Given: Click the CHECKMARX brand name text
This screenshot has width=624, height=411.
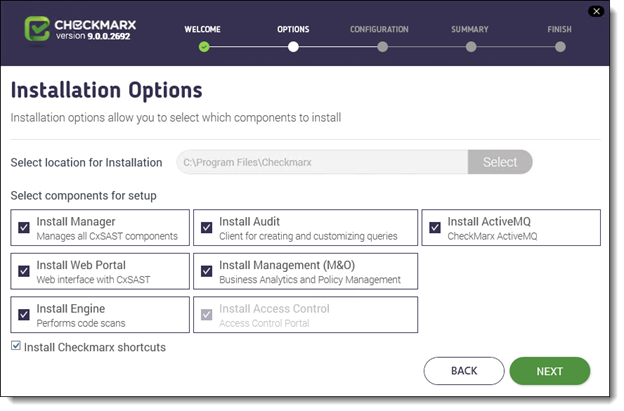Looking at the screenshot, I should [x=95, y=25].
